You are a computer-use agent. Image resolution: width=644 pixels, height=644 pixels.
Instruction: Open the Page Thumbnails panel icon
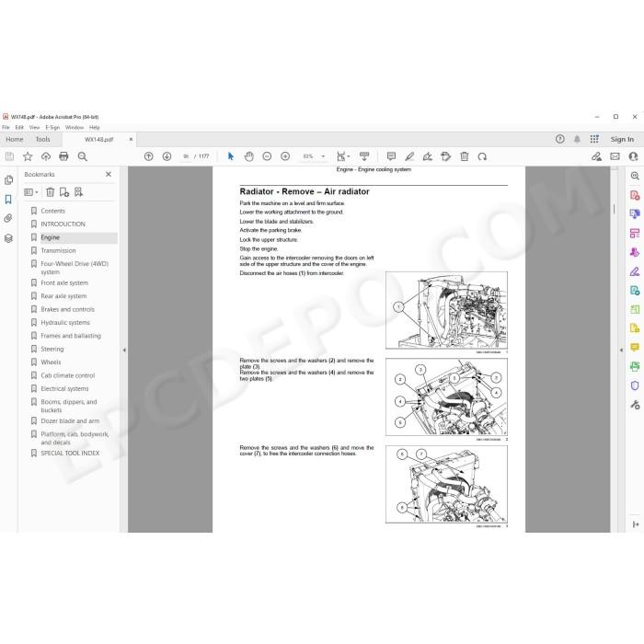point(8,180)
